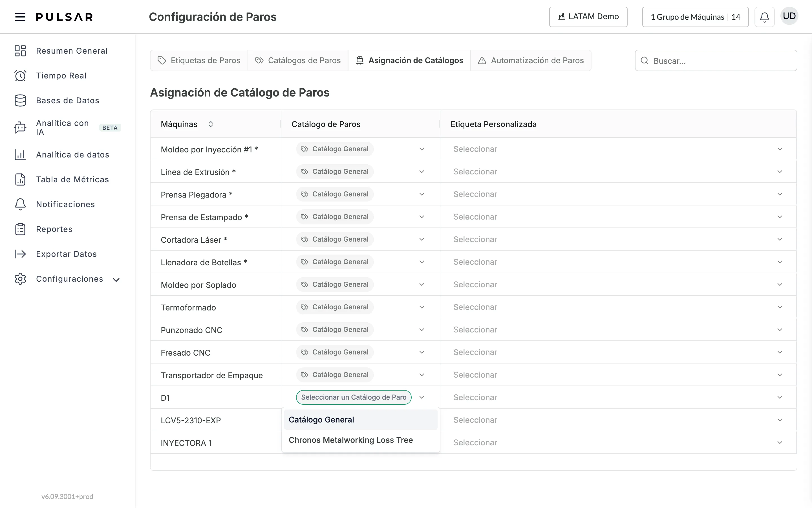Go to Resumen General
Viewport: 812px width, 508px height.
(x=72, y=51)
